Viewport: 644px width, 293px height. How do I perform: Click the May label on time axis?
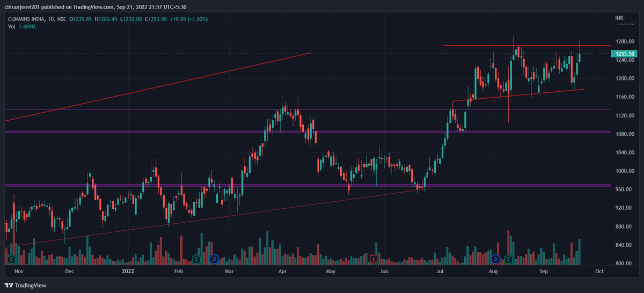point(331,272)
